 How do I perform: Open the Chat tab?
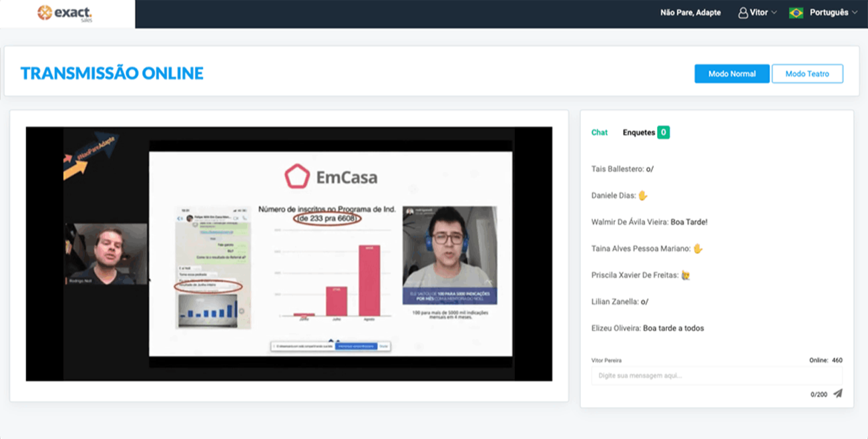pyautogui.click(x=599, y=132)
